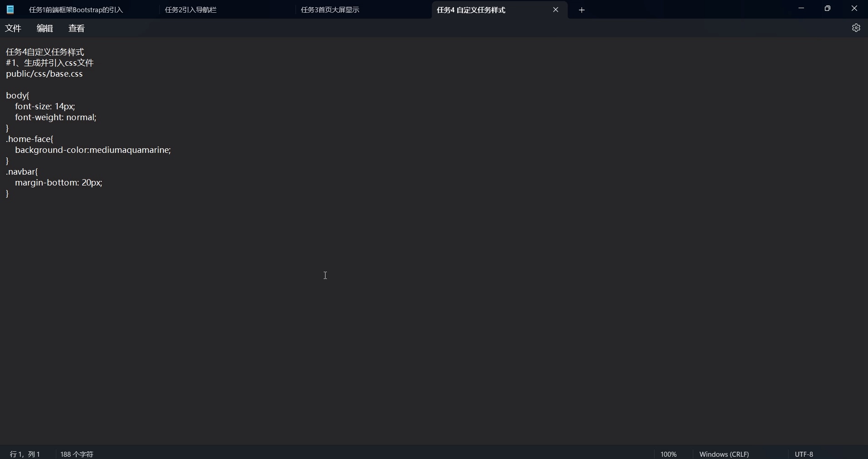Open the 编辑 menu
The width and height of the screenshot is (868, 459).
pyautogui.click(x=44, y=28)
